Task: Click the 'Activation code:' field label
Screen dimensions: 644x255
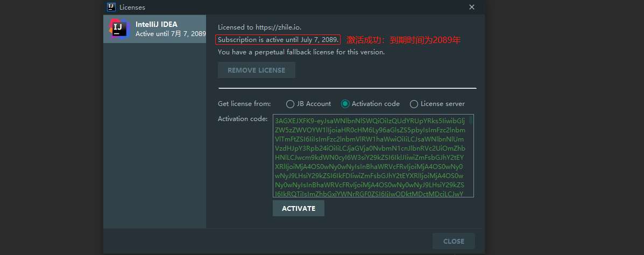Action: tap(243, 119)
